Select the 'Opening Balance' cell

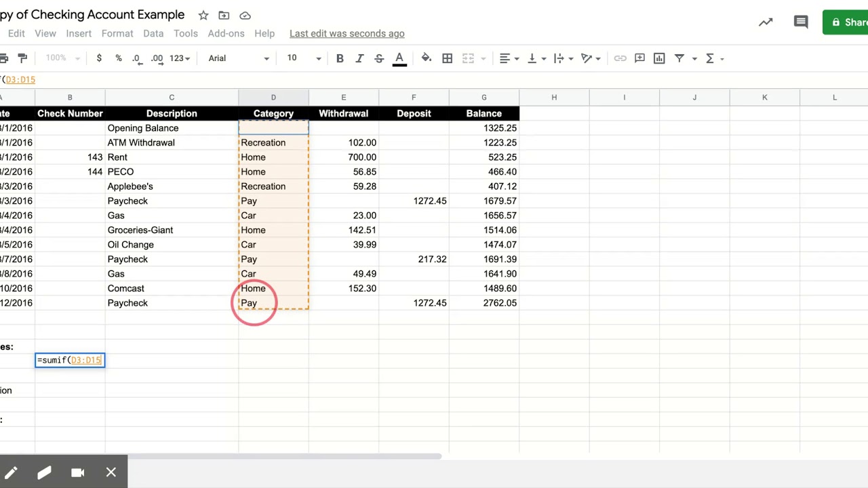[x=172, y=128]
